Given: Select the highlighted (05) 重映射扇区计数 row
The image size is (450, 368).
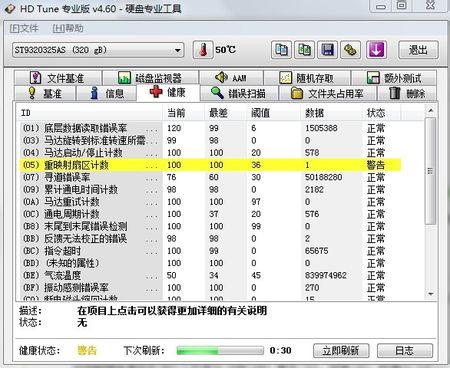Looking at the screenshot, I should pos(210,165).
